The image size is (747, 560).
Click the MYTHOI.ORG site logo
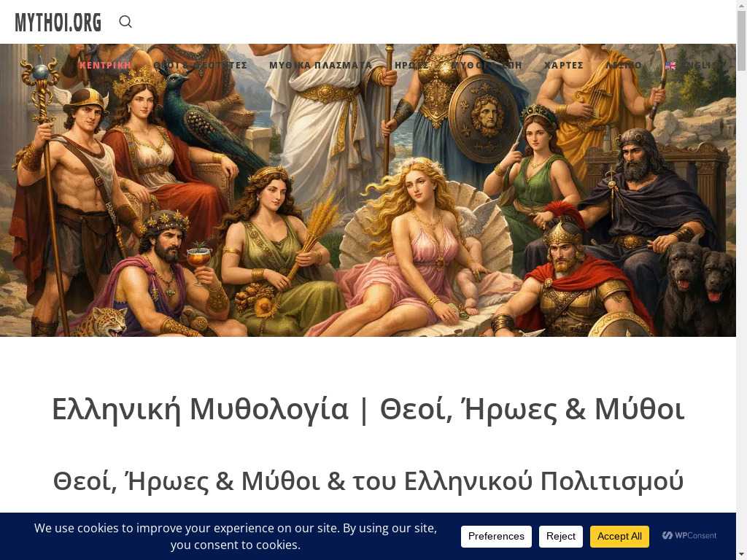58,23
